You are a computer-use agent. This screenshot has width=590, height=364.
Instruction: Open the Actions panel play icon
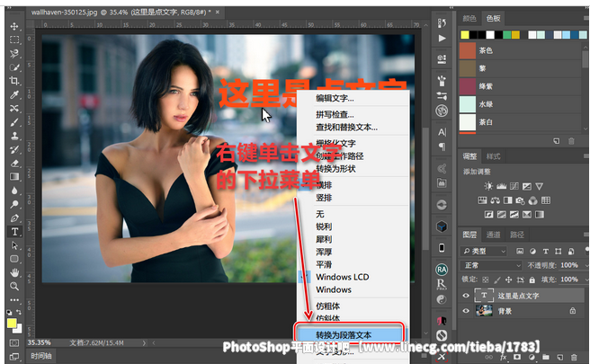(x=442, y=39)
